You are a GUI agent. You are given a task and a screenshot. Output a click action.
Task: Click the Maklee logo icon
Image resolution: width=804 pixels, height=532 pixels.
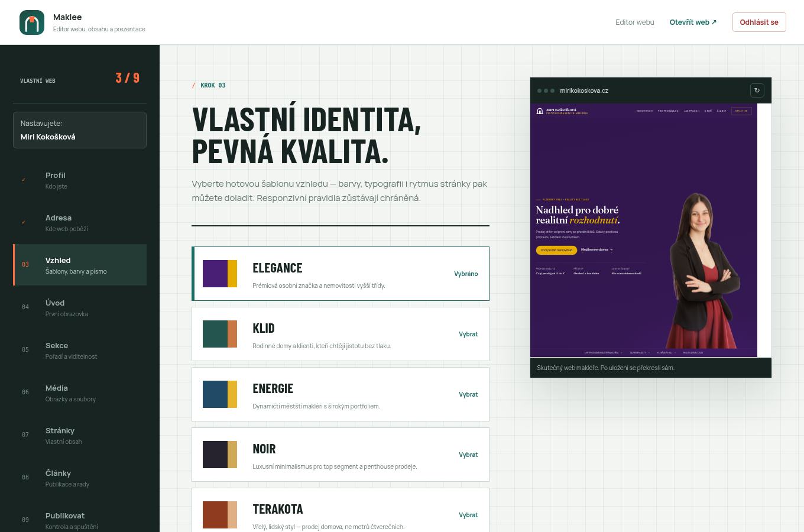pos(32,22)
